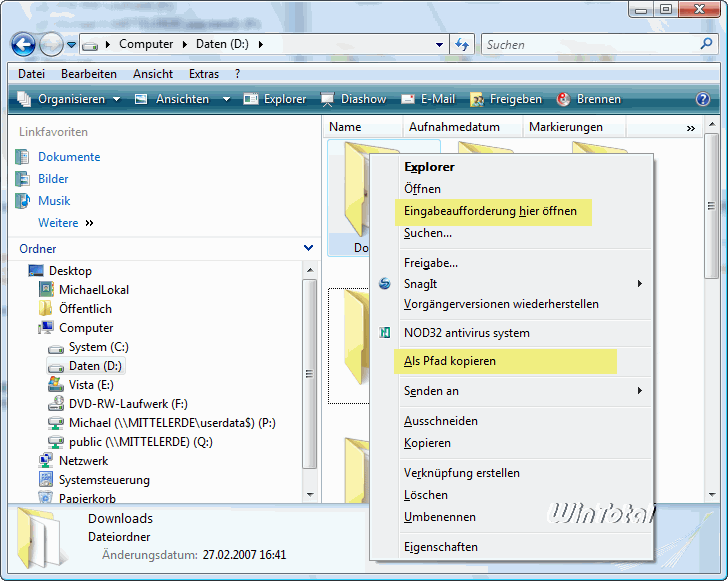The width and height of the screenshot is (728, 581).
Task: Expand the arrow after Computer in address bar
Action: [185, 45]
